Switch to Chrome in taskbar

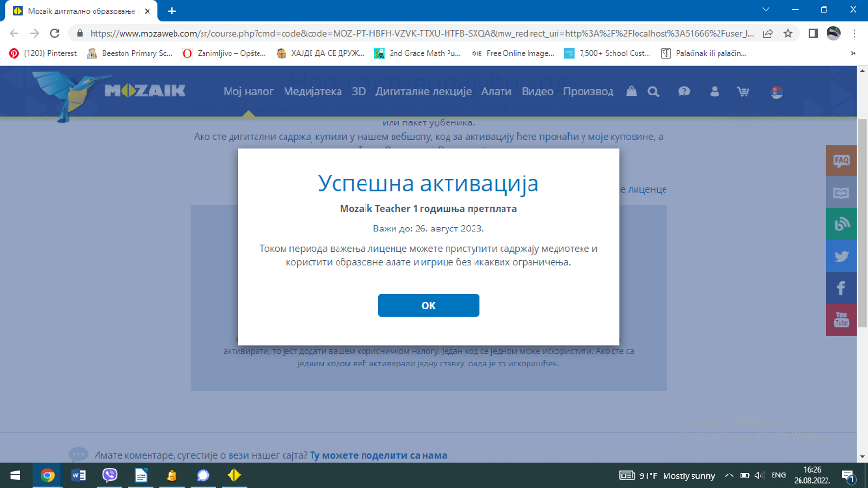point(47,475)
